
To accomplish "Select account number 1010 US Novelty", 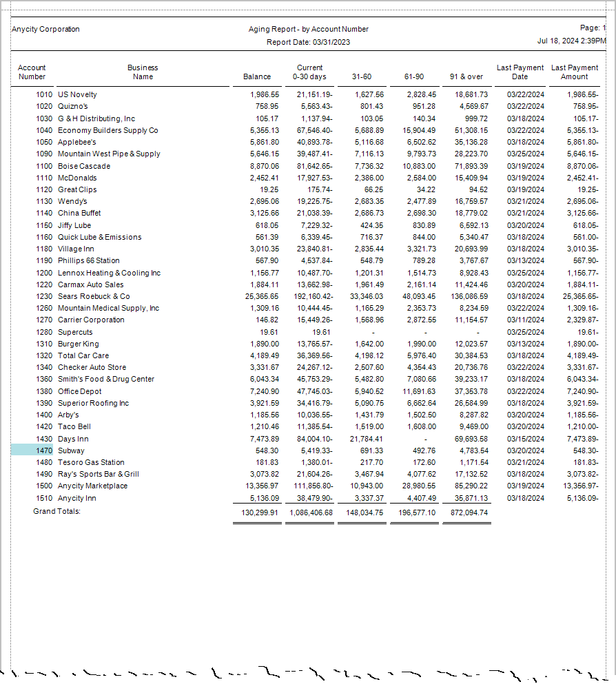I will (44, 94).
